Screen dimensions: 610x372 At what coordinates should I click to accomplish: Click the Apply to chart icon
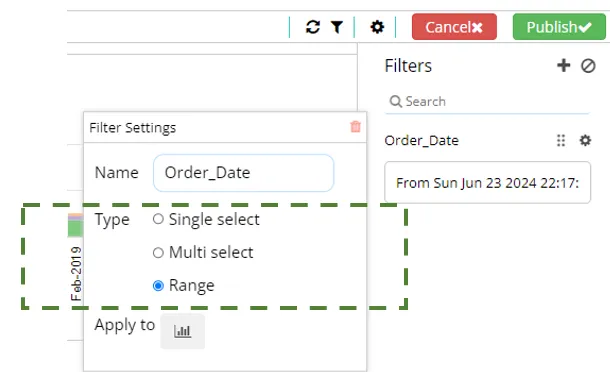pyautogui.click(x=182, y=331)
